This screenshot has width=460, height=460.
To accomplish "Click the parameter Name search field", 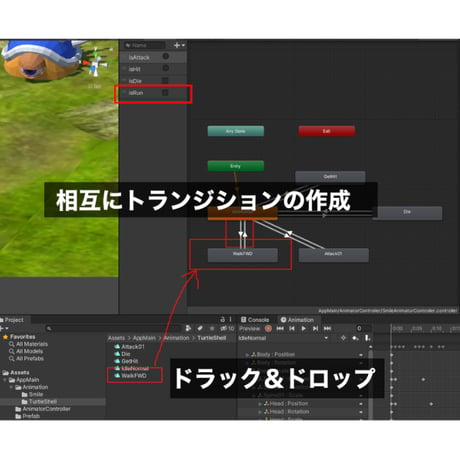I will point(145,45).
